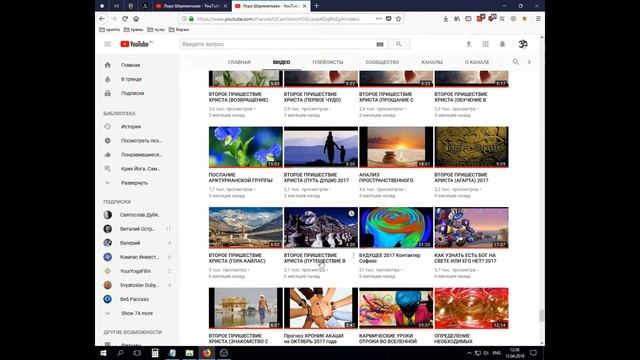Open the account avatar menu
Image resolution: width=640 pixels, height=360 pixels.
click(523, 44)
